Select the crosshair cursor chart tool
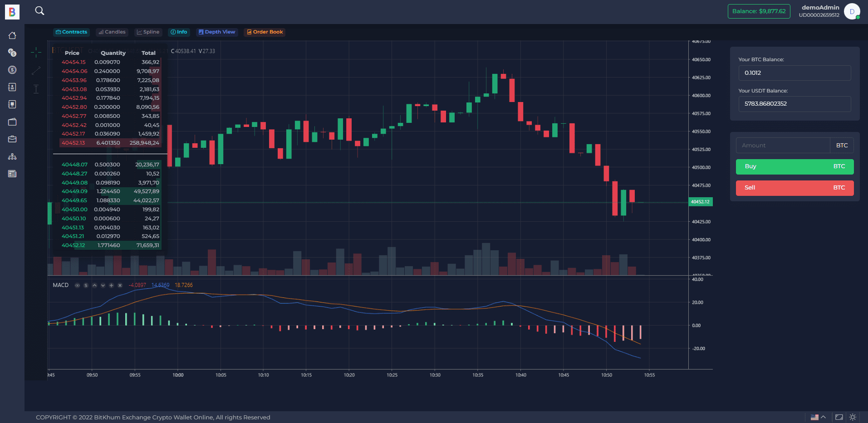This screenshot has width=868, height=423. click(36, 53)
